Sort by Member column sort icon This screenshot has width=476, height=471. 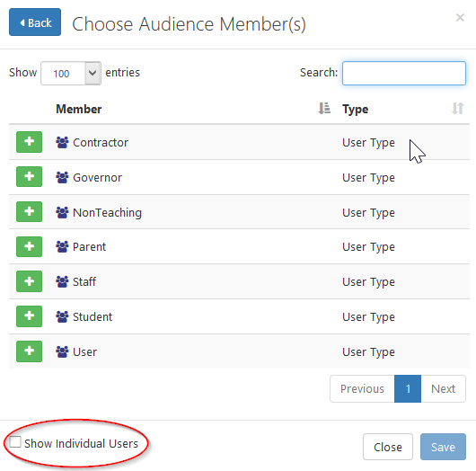(324, 109)
